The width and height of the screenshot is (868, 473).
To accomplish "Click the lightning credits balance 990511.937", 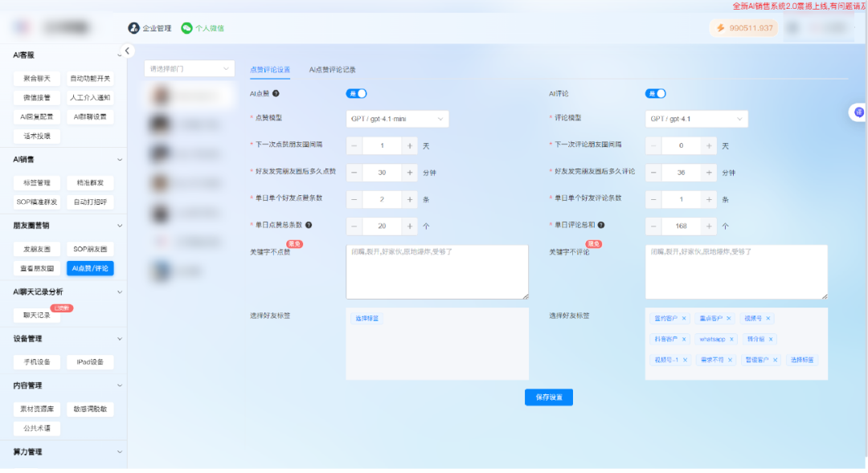I will (x=744, y=27).
